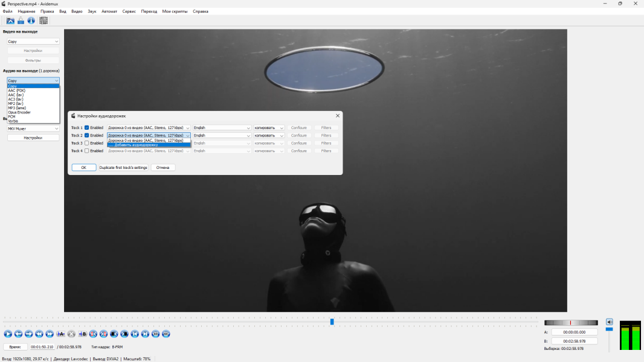This screenshot has height=362, width=644.
Task: Start playback with the Play button
Action: pos(8,334)
